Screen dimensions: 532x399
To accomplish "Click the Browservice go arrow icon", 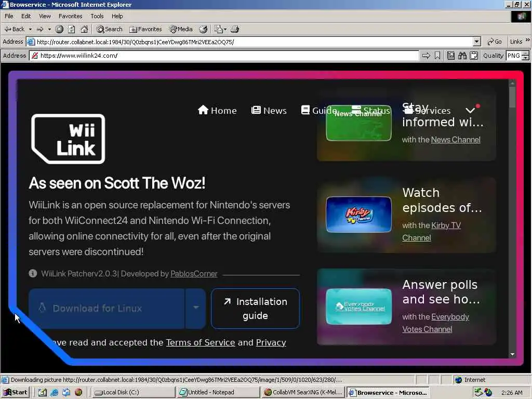I will pos(426,56).
